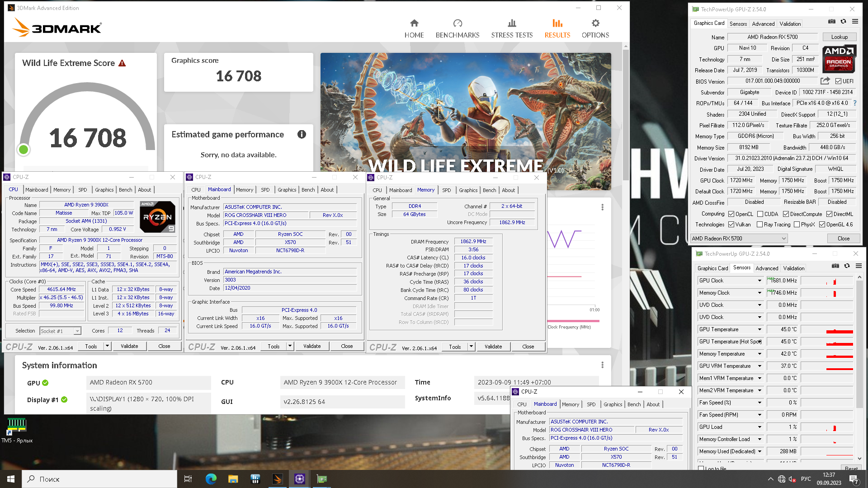The image size is (868, 488).
Task: Click the Lookup button in GPU-Z
Action: [x=839, y=37]
